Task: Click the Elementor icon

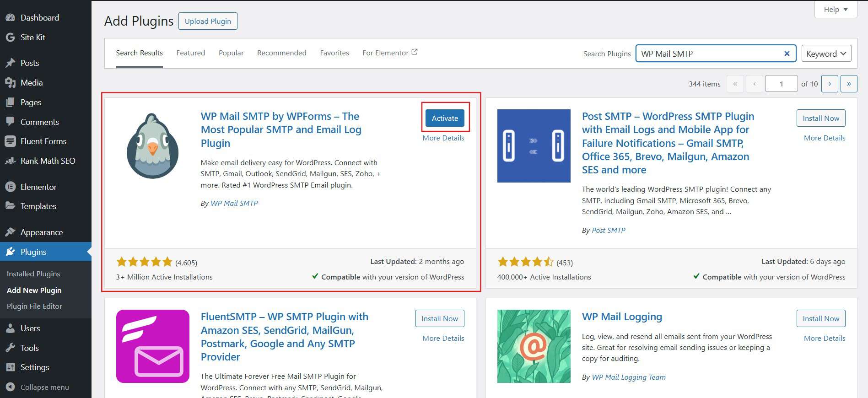Action: point(10,187)
